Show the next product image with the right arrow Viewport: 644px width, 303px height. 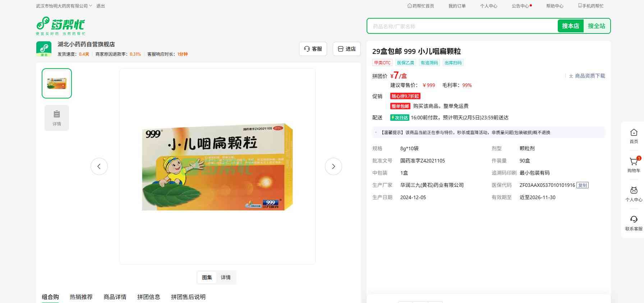click(x=333, y=166)
